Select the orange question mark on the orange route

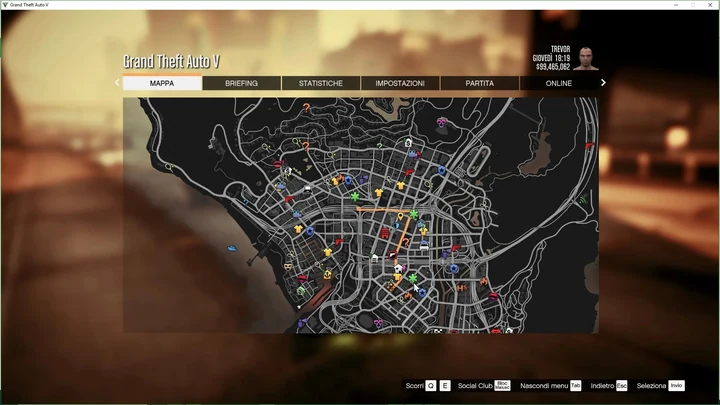point(405,242)
